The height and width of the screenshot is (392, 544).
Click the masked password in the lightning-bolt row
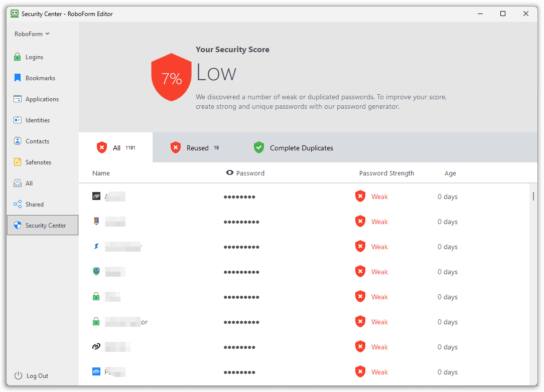coord(241,247)
